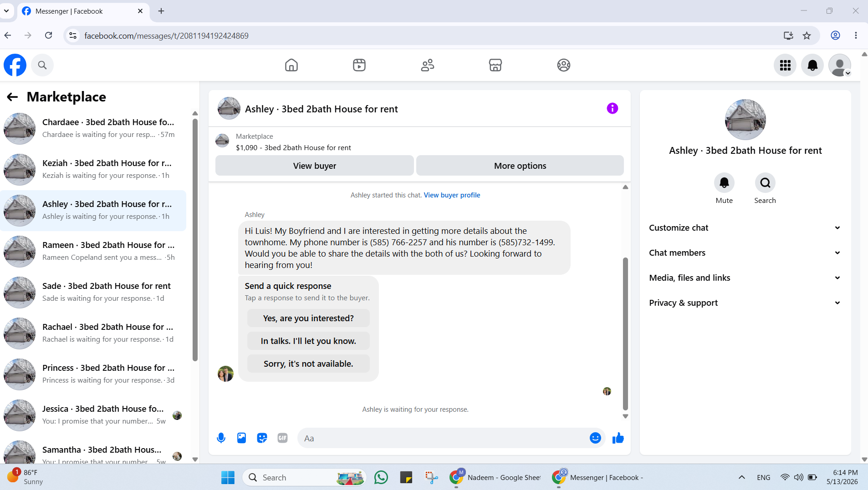Open the Rameen 3bed 2bath conversation
The width and height of the screenshot is (868, 490).
point(93,251)
